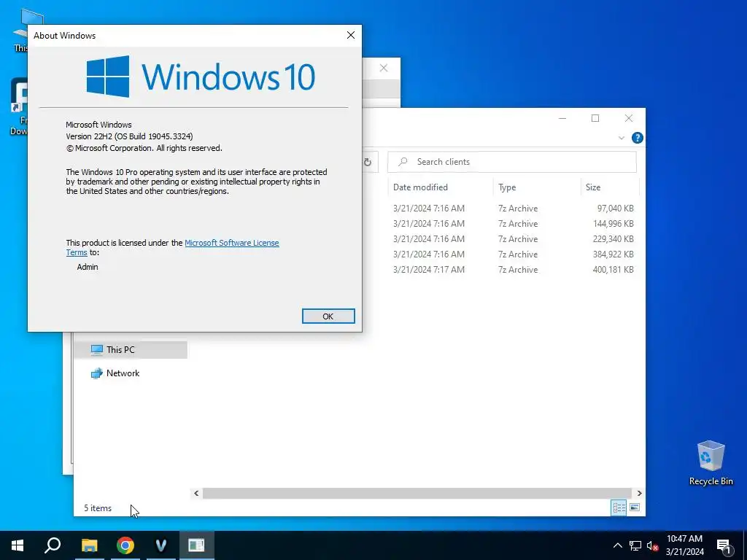The height and width of the screenshot is (560, 747).
Task: Click the Search clients field
Action: point(512,162)
